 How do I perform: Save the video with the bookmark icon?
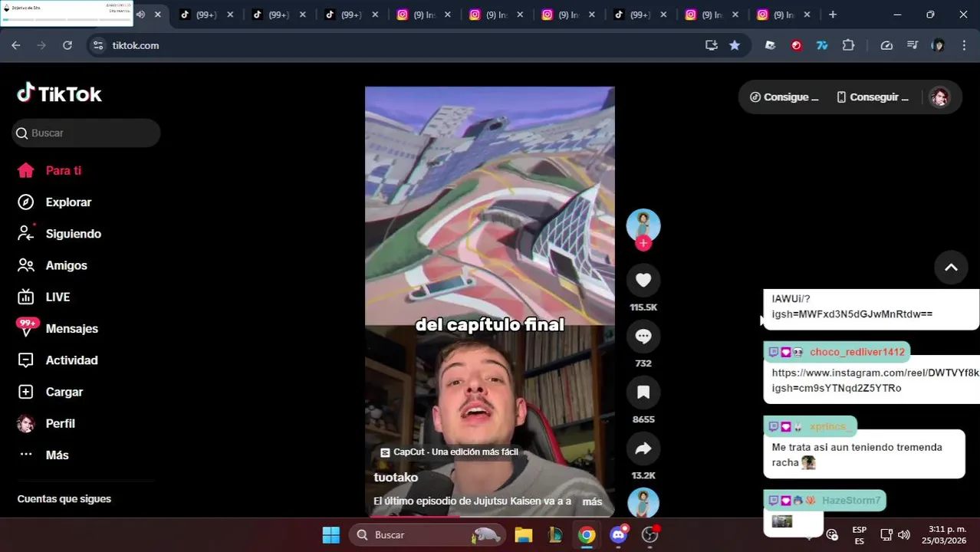click(643, 393)
